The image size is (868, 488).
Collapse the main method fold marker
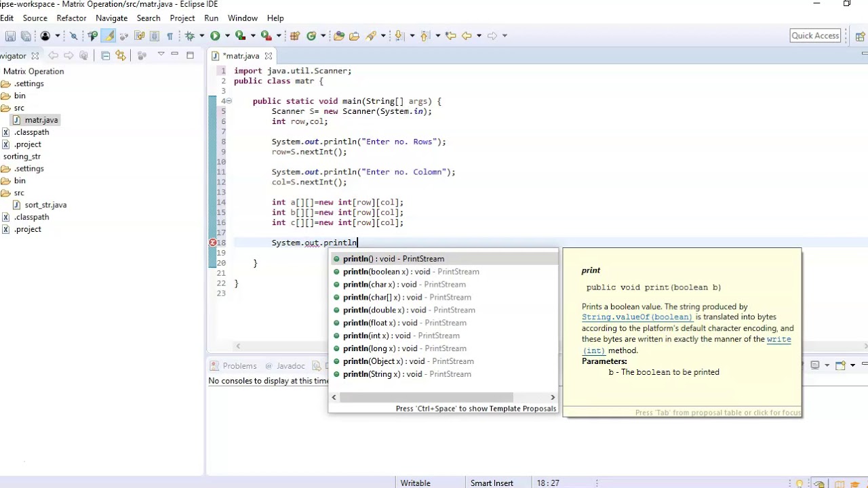pyautogui.click(x=229, y=101)
